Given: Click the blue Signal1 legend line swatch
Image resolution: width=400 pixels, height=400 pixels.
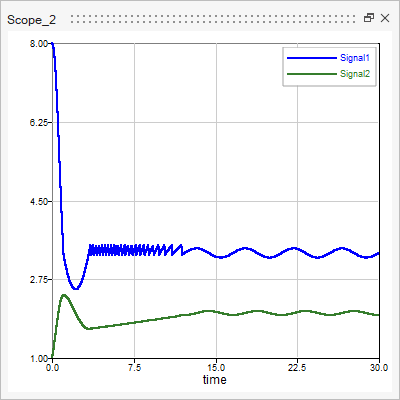Looking at the screenshot, I should tap(312, 58).
